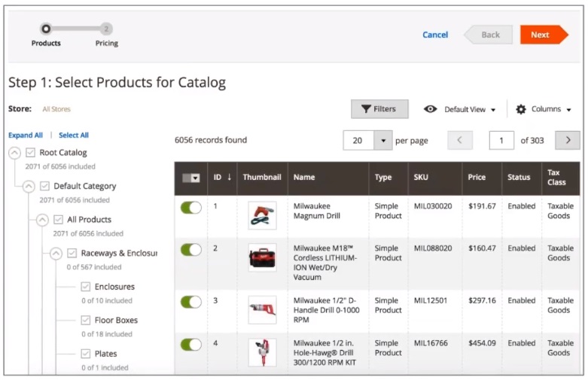Open the M18 Wet/Dry Vacuum thumbnail
Viewport: 588px width, 380px height.
click(x=262, y=257)
